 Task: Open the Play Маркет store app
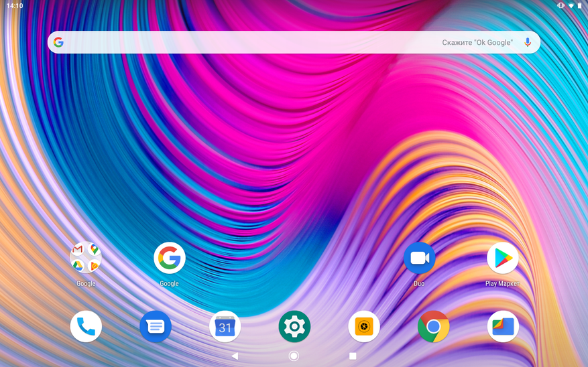[502, 258]
